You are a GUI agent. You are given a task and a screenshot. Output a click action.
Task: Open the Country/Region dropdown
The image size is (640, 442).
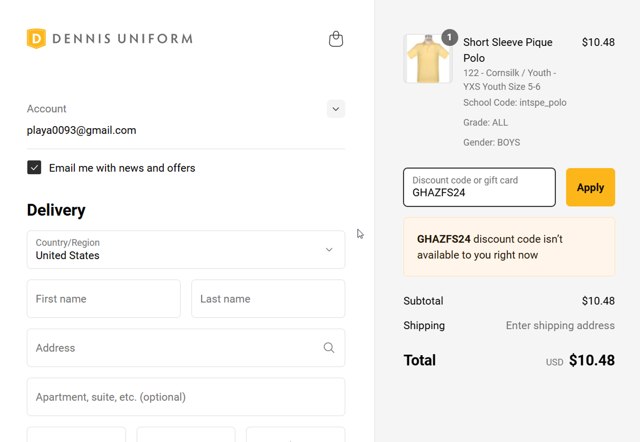(186, 249)
